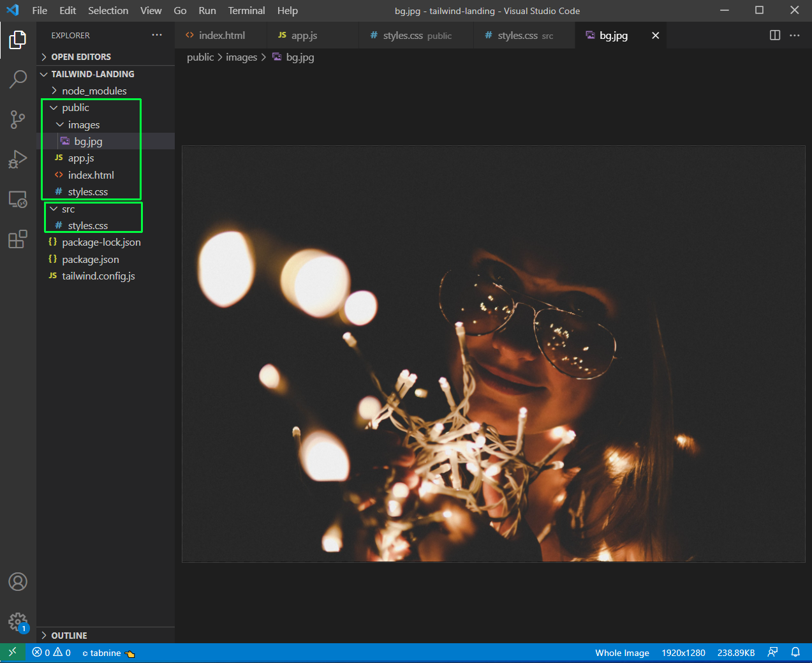Open the Source Control view
This screenshot has width=812, height=663.
coord(18,119)
